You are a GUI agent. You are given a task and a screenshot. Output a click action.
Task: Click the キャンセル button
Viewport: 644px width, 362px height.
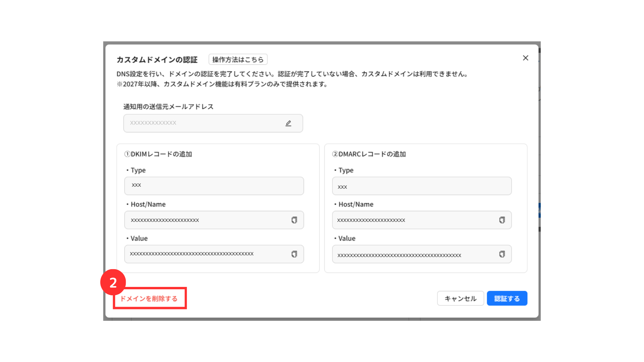[x=460, y=298]
